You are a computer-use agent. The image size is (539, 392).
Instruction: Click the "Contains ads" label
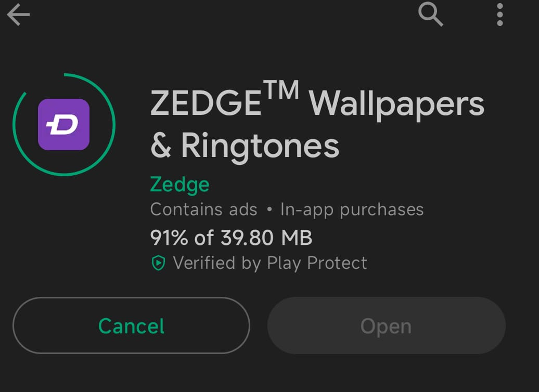203,210
